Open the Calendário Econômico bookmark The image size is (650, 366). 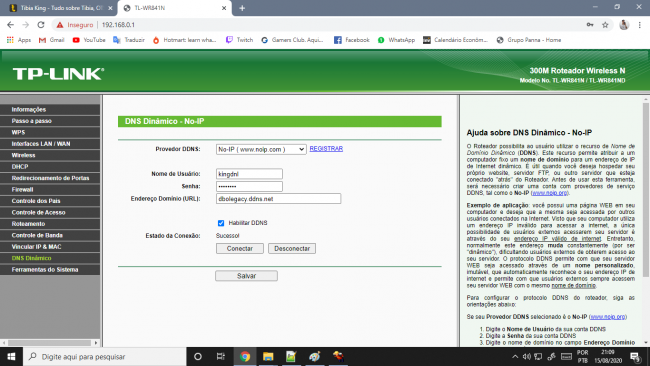[456, 40]
